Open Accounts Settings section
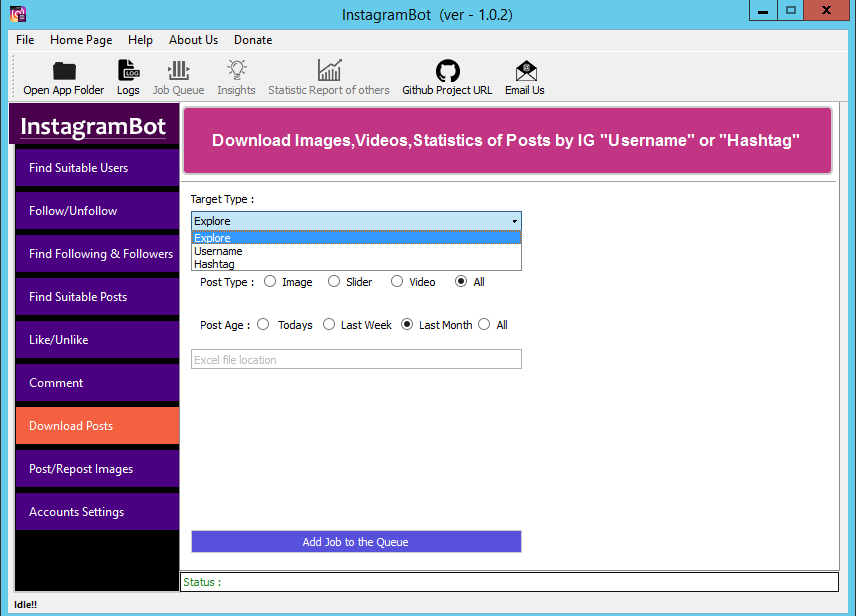 [97, 512]
